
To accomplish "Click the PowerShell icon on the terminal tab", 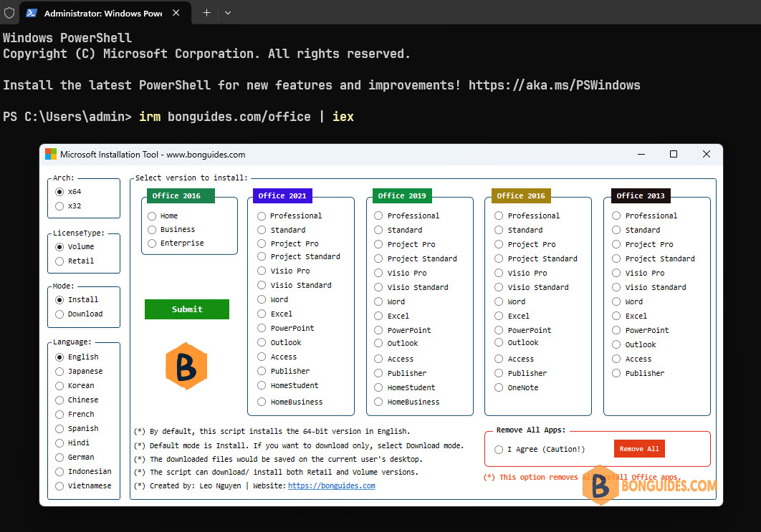I will pos(32,13).
